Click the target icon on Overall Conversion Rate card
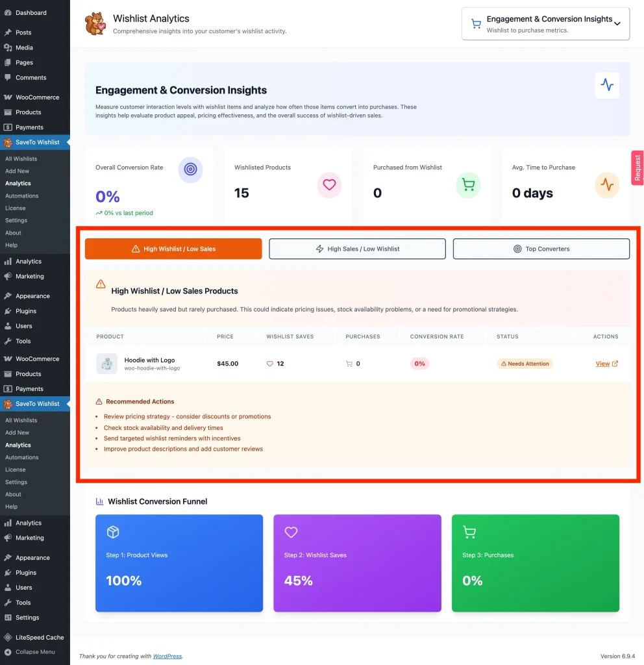This screenshot has width=644, height=665. click(190, 169)
